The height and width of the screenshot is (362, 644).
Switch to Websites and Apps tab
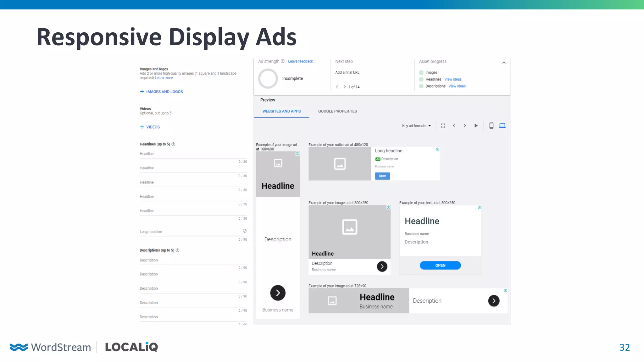point(281,111)
